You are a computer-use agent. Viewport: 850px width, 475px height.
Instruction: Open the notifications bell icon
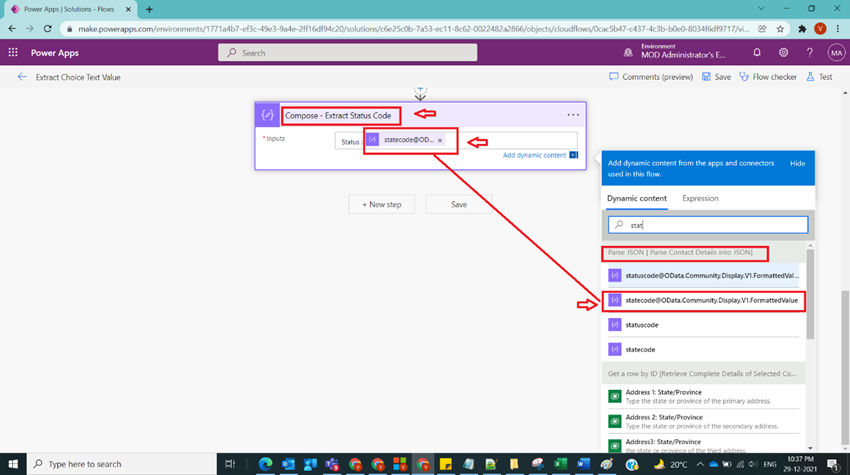(x=757, y=53)
